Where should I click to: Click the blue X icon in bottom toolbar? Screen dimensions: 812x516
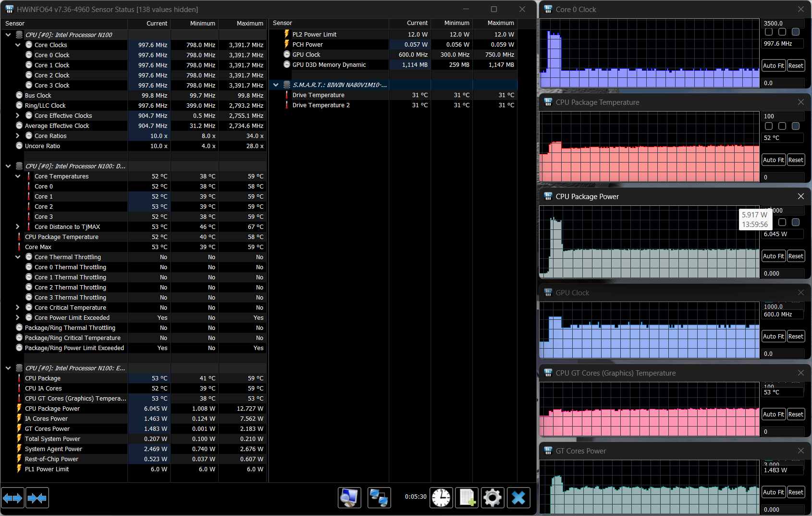(x=518, y=498)
